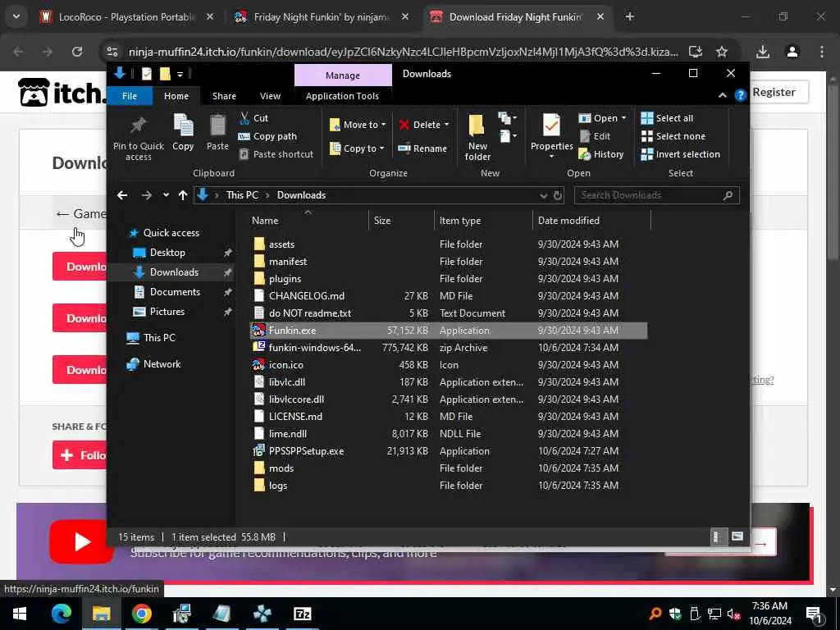
Task: Click Select none in the ribbon
Action: click(673, 136)
